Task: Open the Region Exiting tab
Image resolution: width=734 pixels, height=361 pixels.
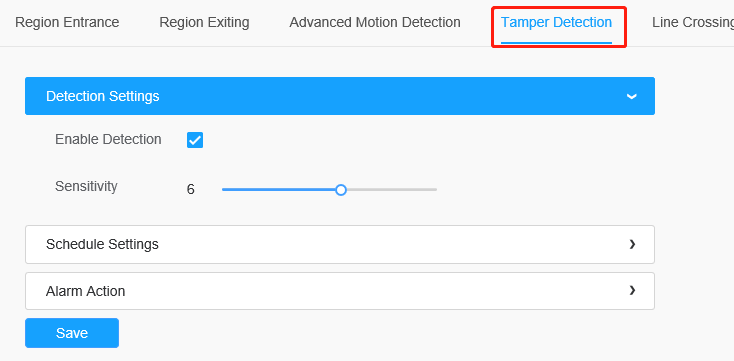Action: point(204,22)
